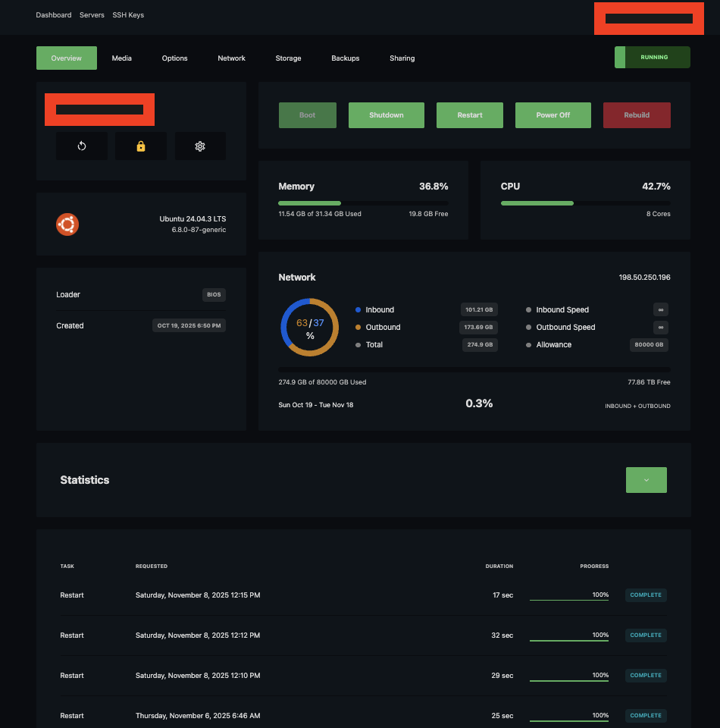720x728 pixels.
Task: Click the 19.8 GB Free memory text
Action: point(428,214)
